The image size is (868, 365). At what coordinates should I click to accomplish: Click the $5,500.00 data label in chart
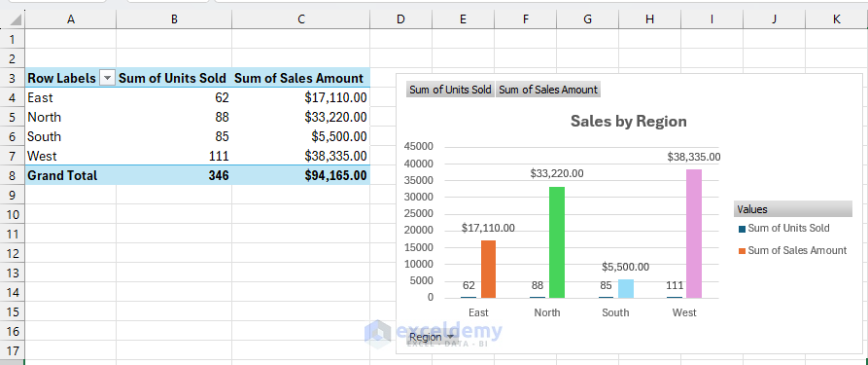click(626, 267)
